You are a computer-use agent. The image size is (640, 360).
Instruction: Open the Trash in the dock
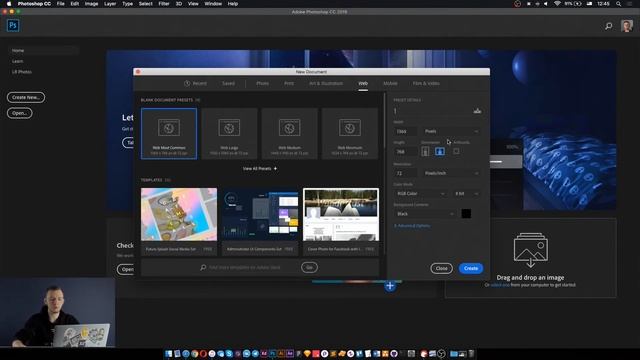[471, 354]
